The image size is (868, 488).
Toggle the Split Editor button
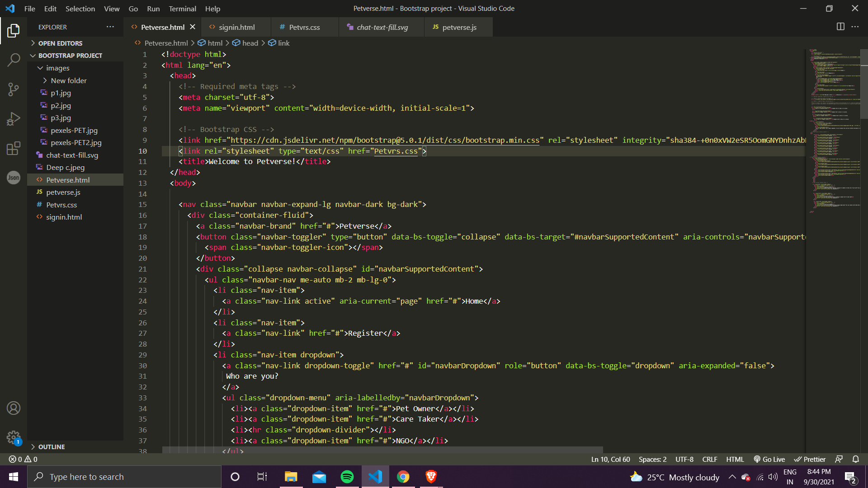tap(840, 26)
